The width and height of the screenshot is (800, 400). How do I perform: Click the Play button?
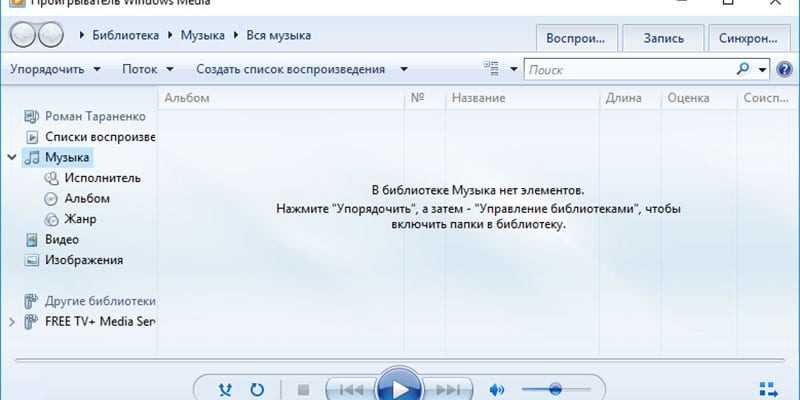399,386
